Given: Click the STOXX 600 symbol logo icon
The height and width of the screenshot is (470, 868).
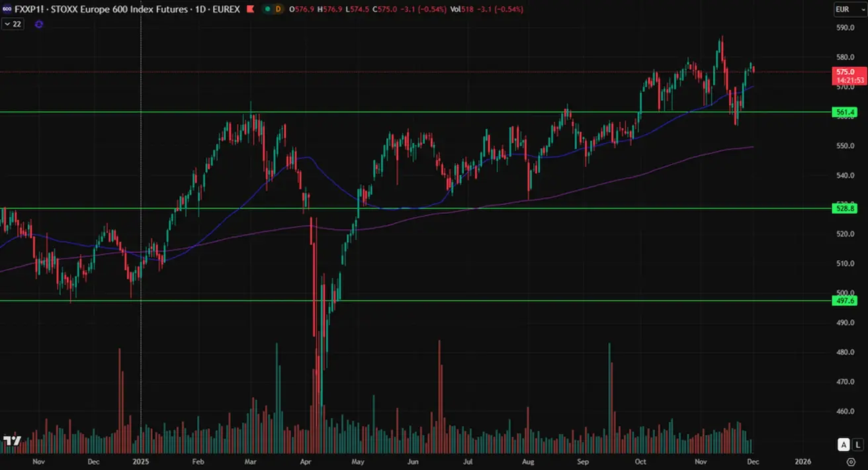Looking at the screenshot, I should point(6,9).
